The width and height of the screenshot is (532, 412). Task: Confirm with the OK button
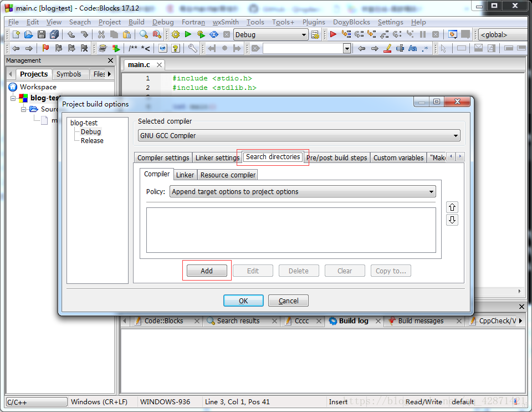243,301
